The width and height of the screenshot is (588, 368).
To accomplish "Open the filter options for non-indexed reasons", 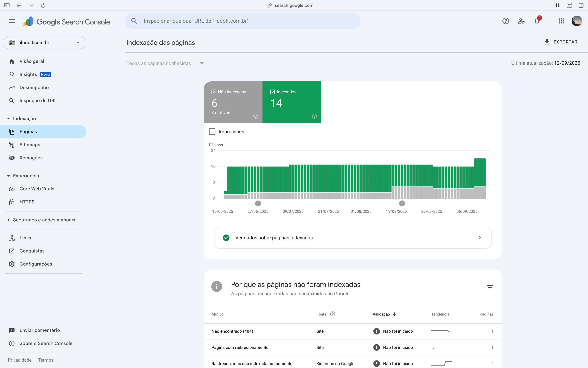I will (490, 287).
